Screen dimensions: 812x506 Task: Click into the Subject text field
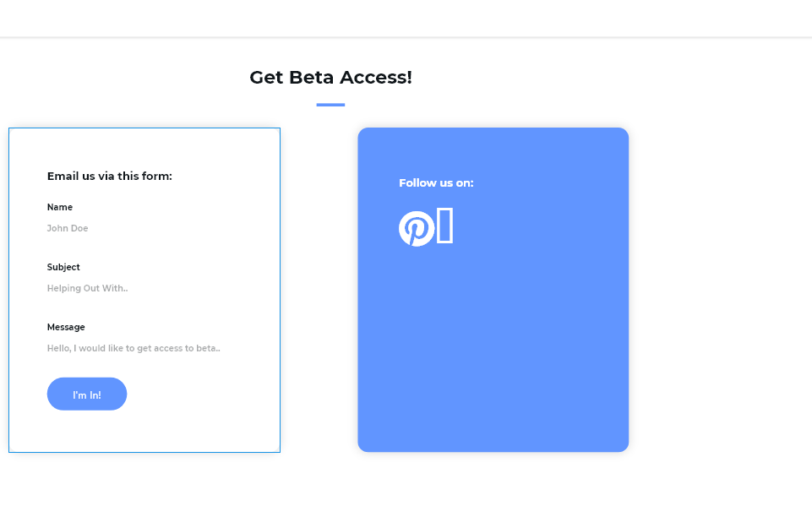click(144, 288)
